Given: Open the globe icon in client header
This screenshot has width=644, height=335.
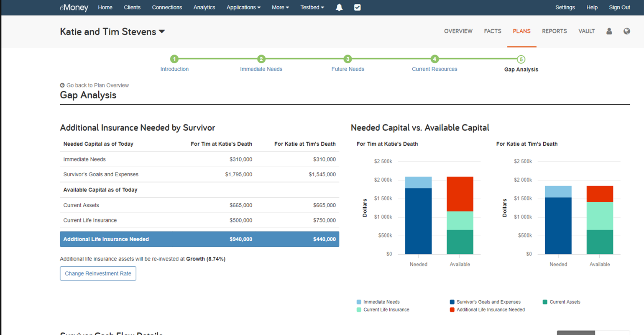Looking at the screenshot, I should [626, 31].
